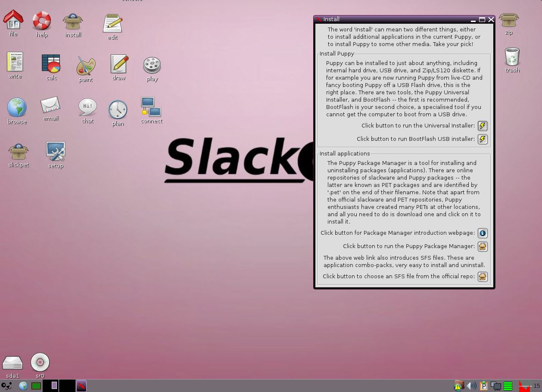The image size is (542, 392).
Task: Open Package Manager introduction webpage button
Action: [483, 233]
